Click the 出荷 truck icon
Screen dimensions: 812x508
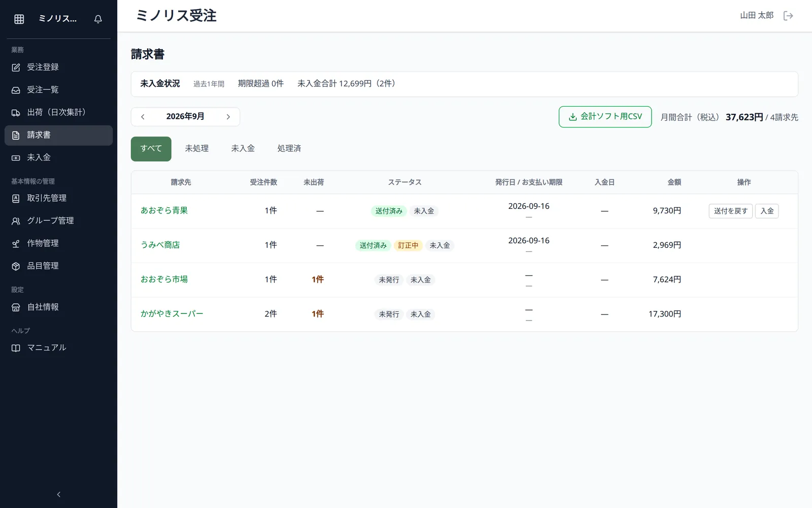pos(16,113)
